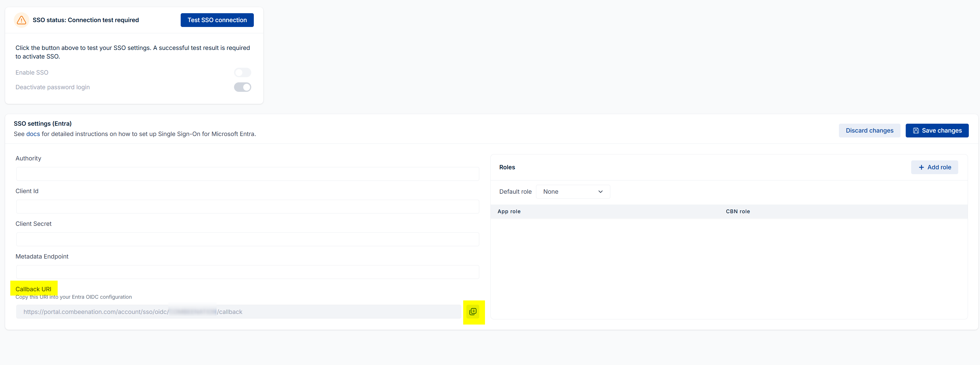This screenshot has height=365, width=980.
Task: Click the App role column header
Action: [x=508, y=211]
